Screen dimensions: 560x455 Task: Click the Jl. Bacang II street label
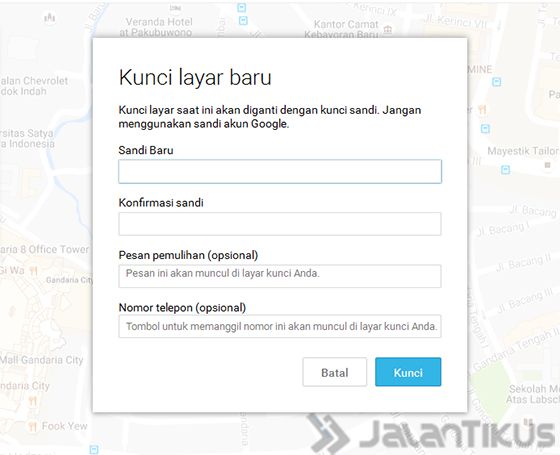pyautogui.click(x=523, y=262)
